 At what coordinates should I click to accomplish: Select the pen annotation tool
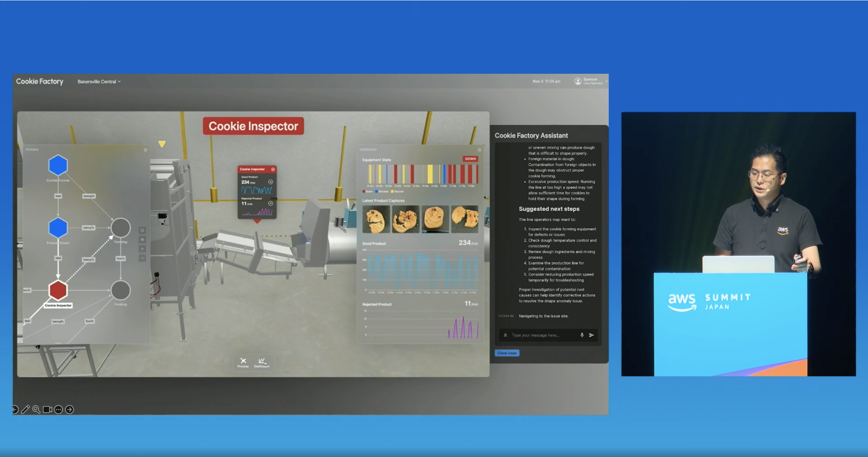pyautogui.click(x=25, y=409)
